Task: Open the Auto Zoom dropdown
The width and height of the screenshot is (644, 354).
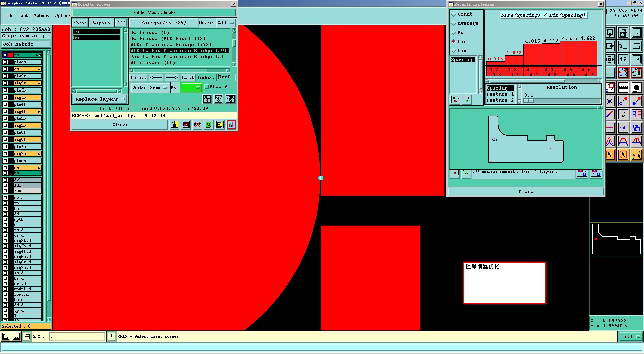Action: (149, 87)
